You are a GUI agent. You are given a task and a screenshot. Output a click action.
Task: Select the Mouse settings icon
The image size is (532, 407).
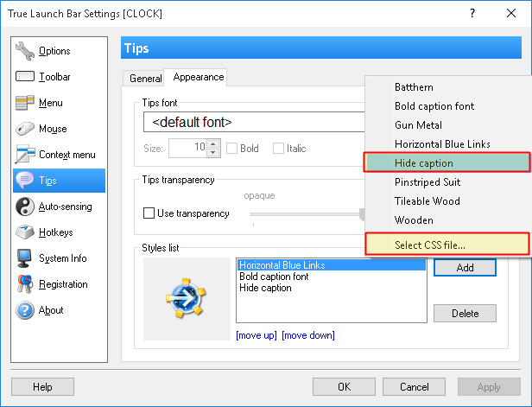[25, 129]
